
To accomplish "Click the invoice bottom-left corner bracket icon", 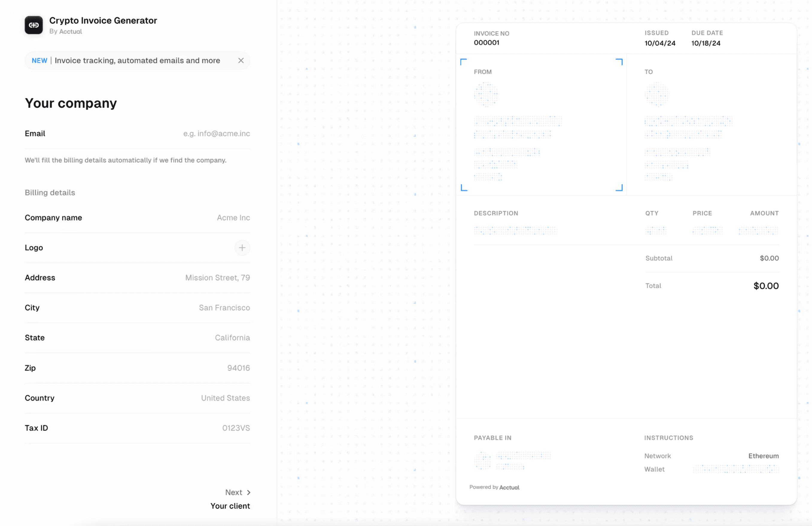I will point(465,188).
